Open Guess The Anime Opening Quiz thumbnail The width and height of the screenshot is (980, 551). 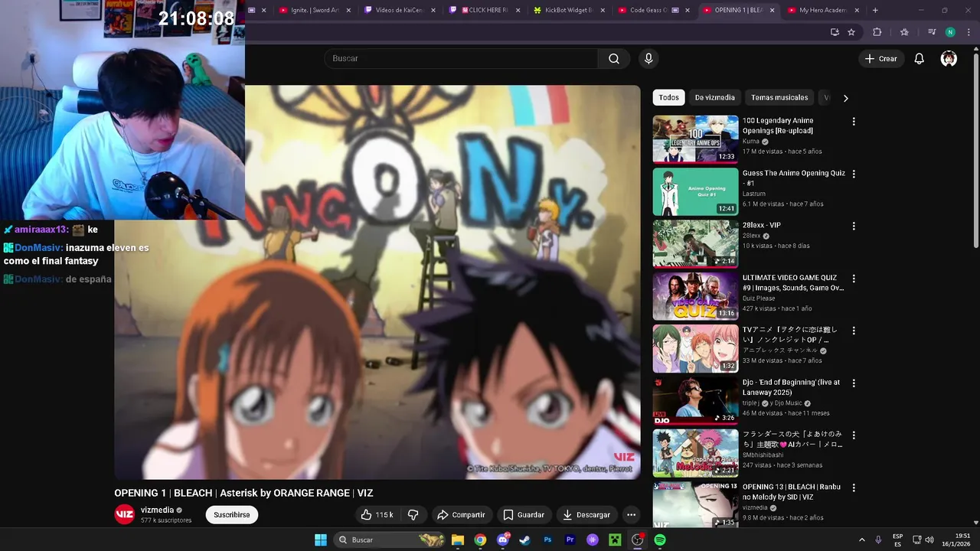[x=695, y=191]
